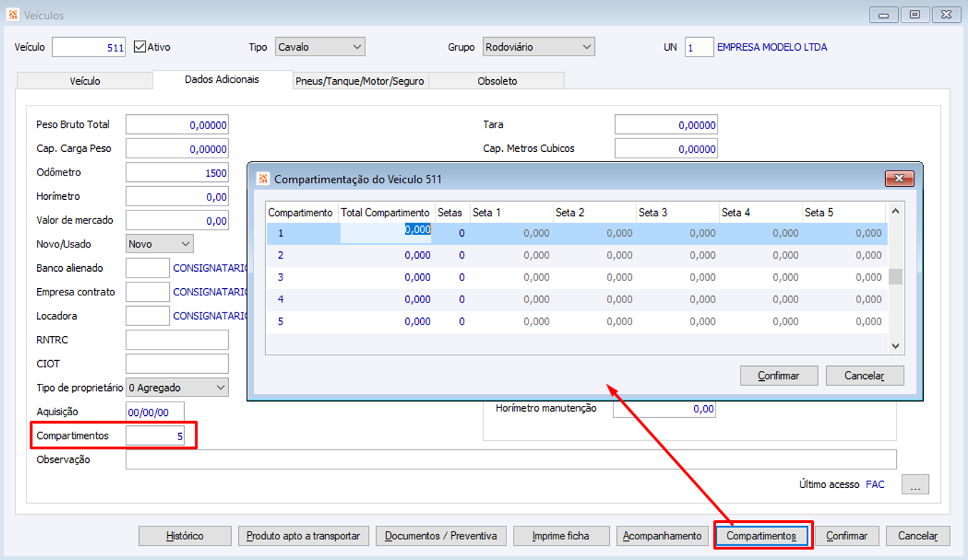Minimize the Veículos window
Viewport: 968px width, 560px height.
coord(884,15)
